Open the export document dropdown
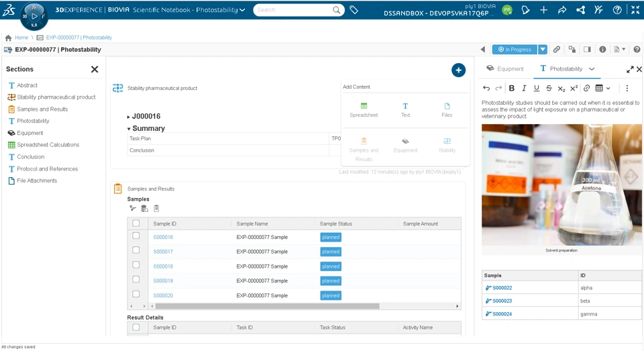The image size is (644, 351). coord(619,49)
